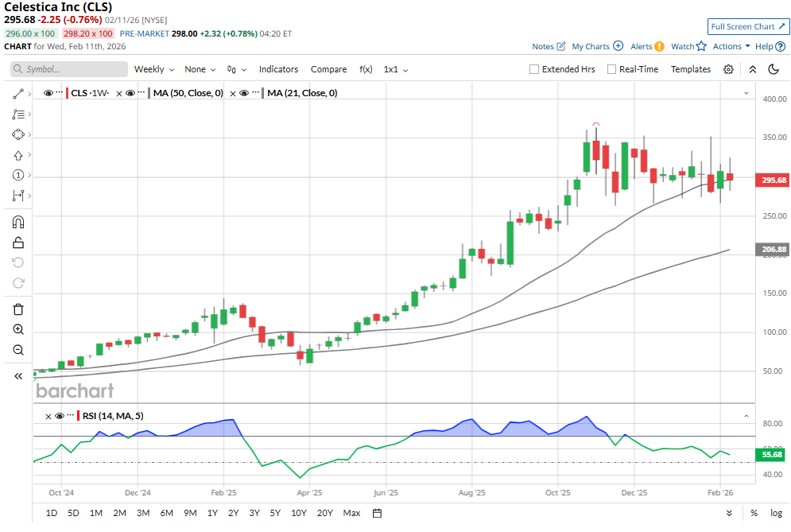Focus the Symbol search field

(x=69, y=69)
